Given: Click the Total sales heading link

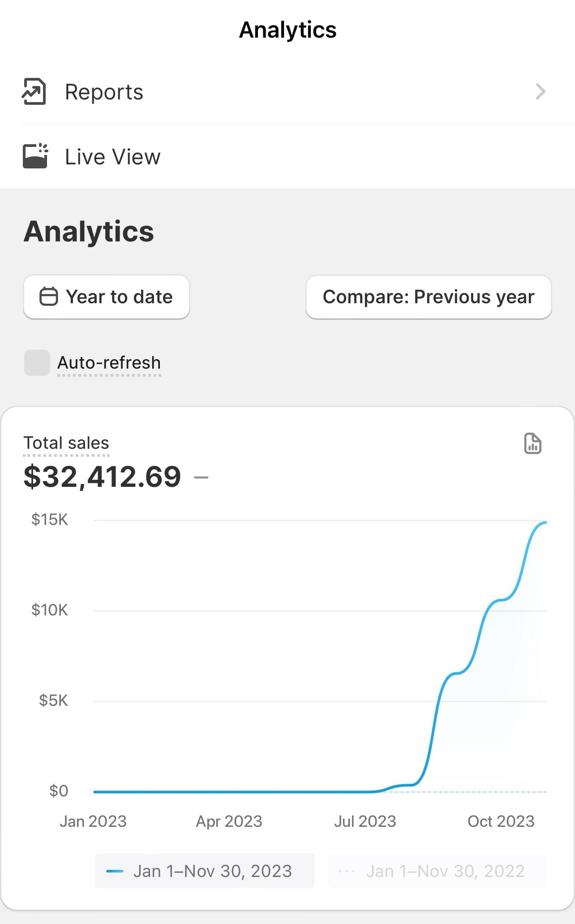Looking at the screenshot, I should (x=66, y=443).
